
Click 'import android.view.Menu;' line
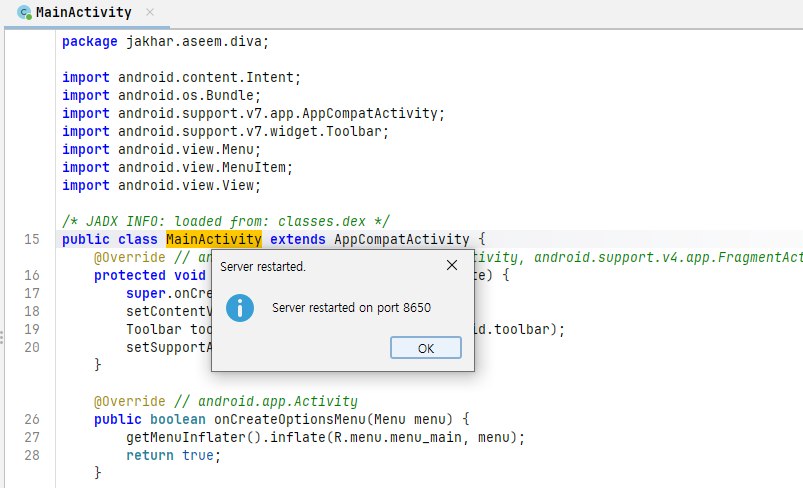tap(161, 149)
